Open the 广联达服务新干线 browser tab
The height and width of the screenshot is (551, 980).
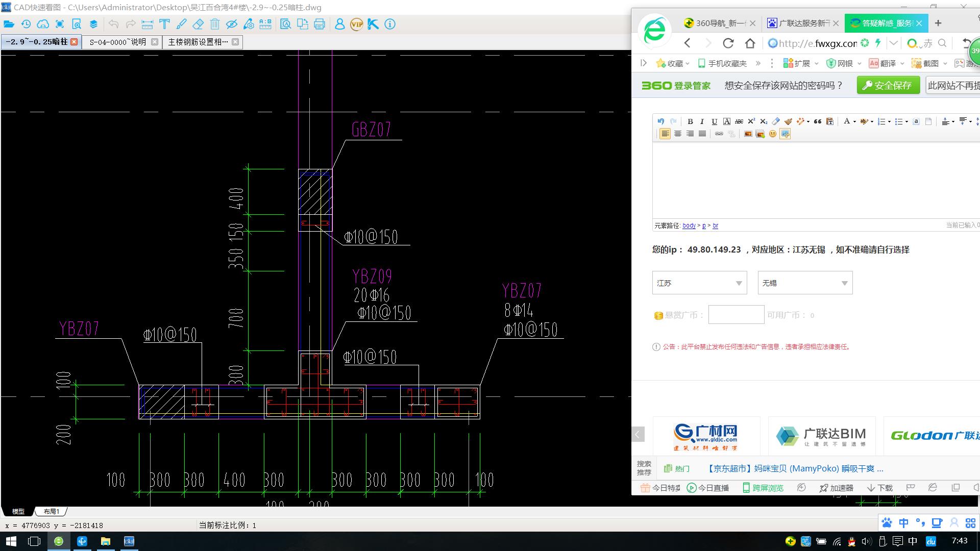coord(804,23)
